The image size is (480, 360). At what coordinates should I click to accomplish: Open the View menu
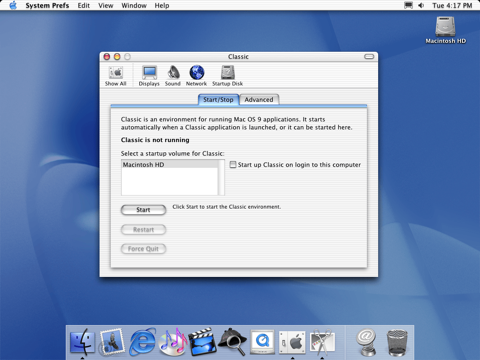(x=106, y=5)
